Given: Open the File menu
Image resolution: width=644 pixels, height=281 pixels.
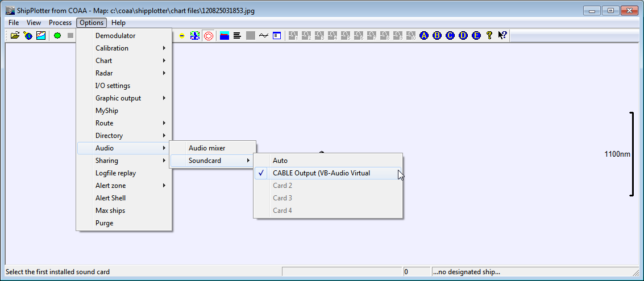Looking at the screenshot, I should point(14,23).
